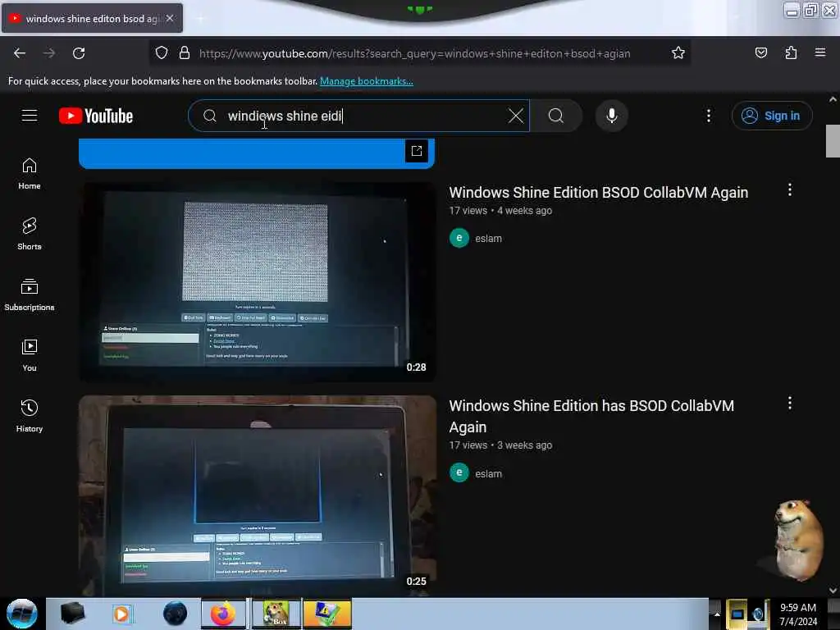Switch to Firefox in the taskbar
Image resolution: width=840 pixels, height=630 pixels.
pos(223,614)
